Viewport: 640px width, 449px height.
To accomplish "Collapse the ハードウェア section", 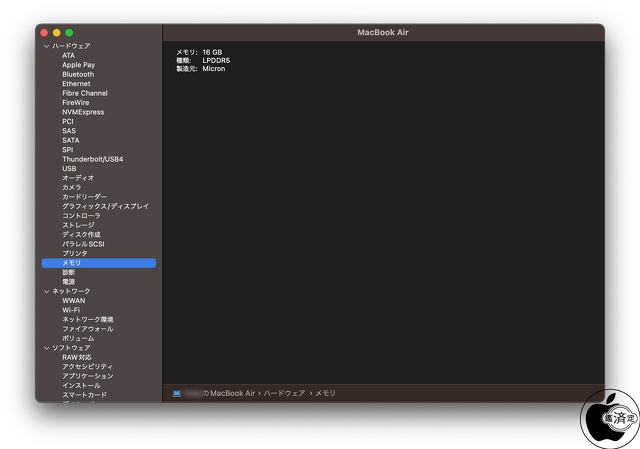I will click(x=46, y=46).
